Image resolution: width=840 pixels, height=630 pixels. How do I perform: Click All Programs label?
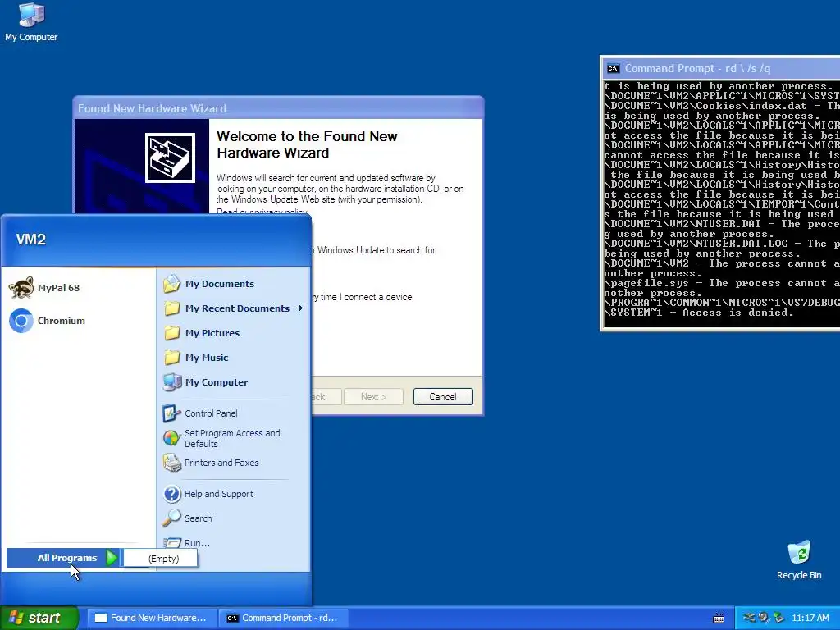[x=67, y=558]
